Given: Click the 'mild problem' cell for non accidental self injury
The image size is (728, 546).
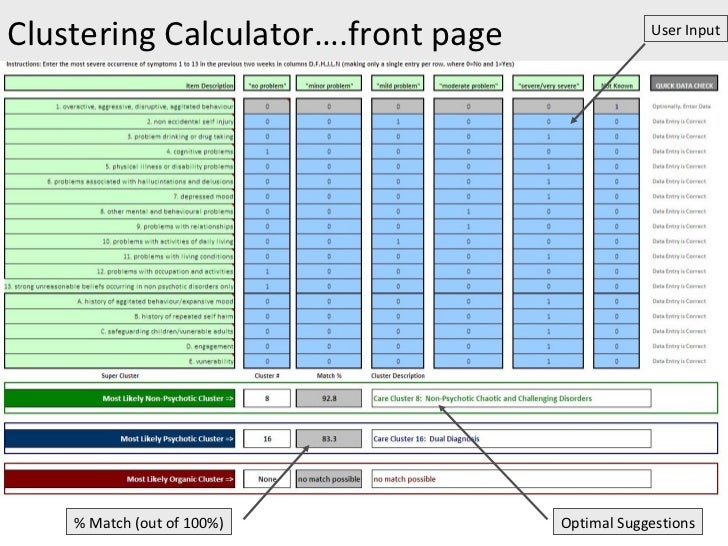Looking at the screenshot, I should pyautogui.click(x=397, y=122).
